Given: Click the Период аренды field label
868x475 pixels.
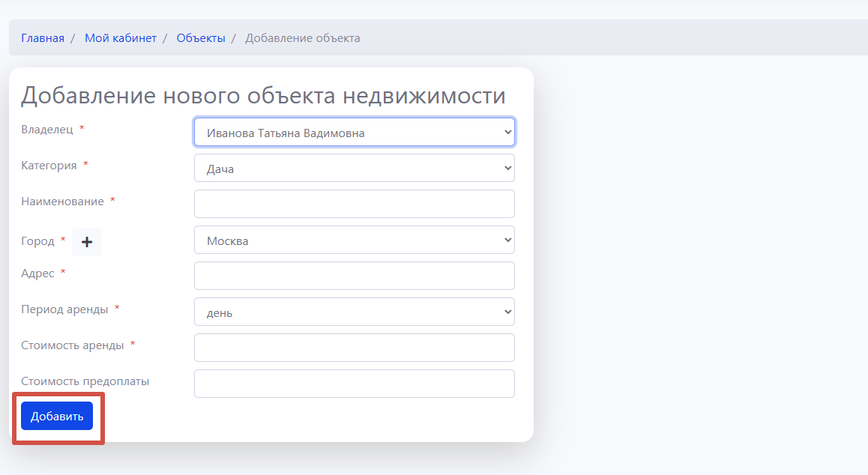Looking at the screenshot, I should click(x=64, y=309).
